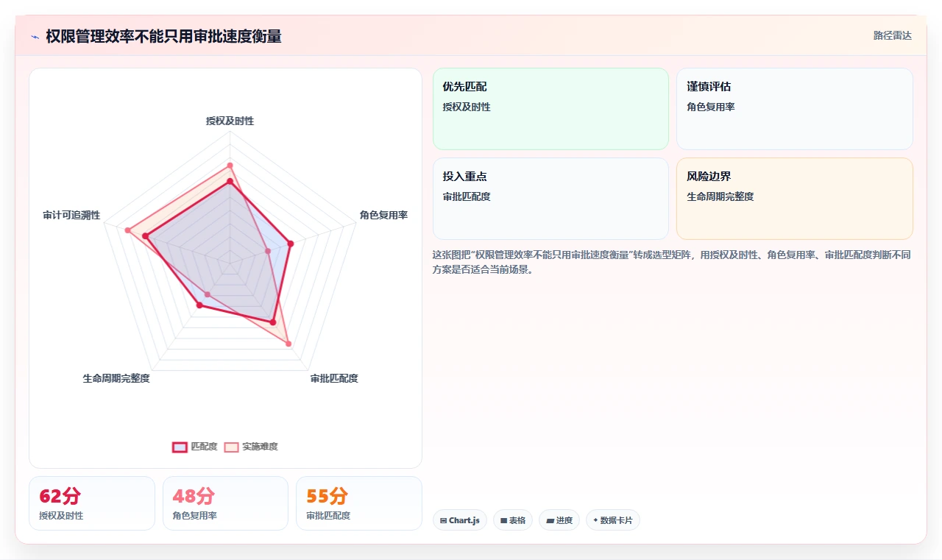The width and height of the screenshot is (942, 560).
Task: Open the 谨慎评估 card
Action: click(795, 109)
